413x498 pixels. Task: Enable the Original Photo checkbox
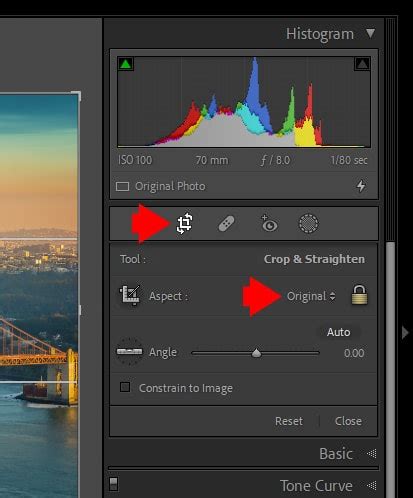(122, 186)
